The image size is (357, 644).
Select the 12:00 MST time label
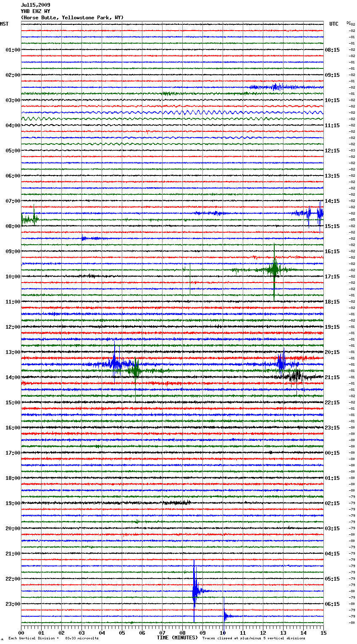(13, 327)
